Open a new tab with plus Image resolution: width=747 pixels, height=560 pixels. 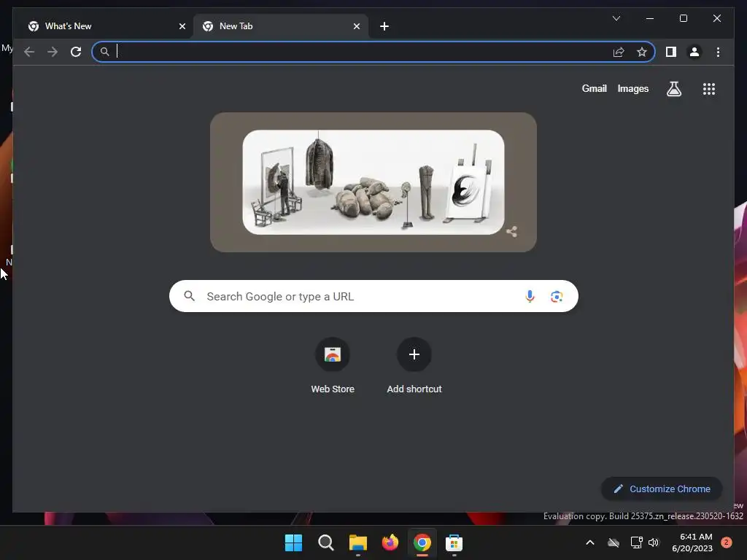384,26
